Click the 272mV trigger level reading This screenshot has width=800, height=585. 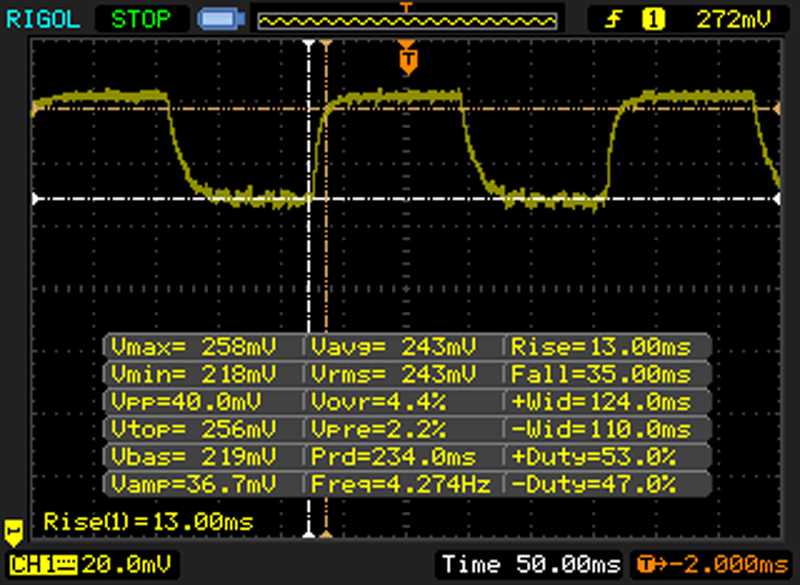pos(733,20)
